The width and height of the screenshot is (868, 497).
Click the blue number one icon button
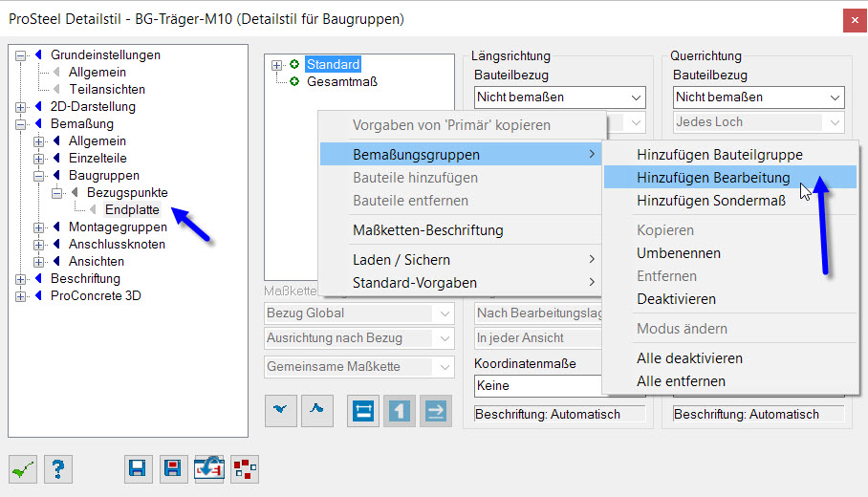(x=400, y=411)
